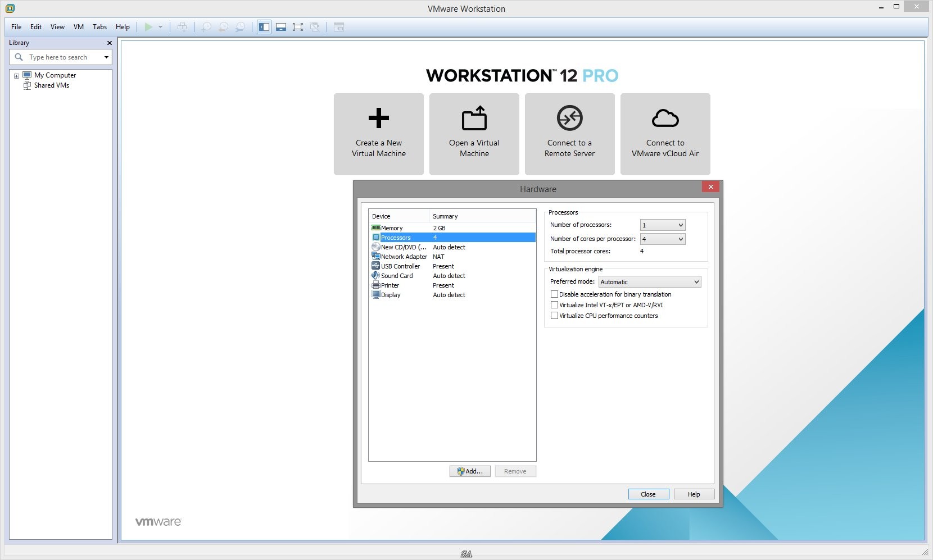Click Connect to VMware vCloud Air tile
933x560 pixels.
click(665, 134)
